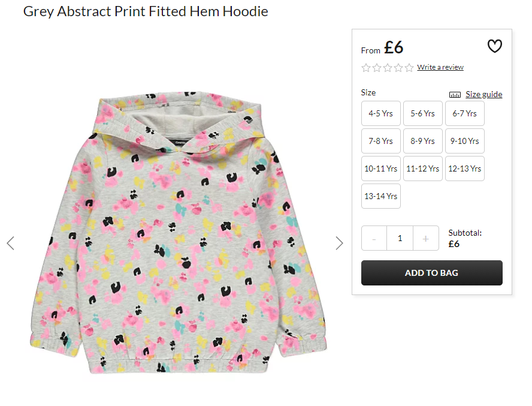The width and height of the screenshot is (532, 406).
Task: Choose the 6-7 Yrs size option
Action: pos(465,113)
